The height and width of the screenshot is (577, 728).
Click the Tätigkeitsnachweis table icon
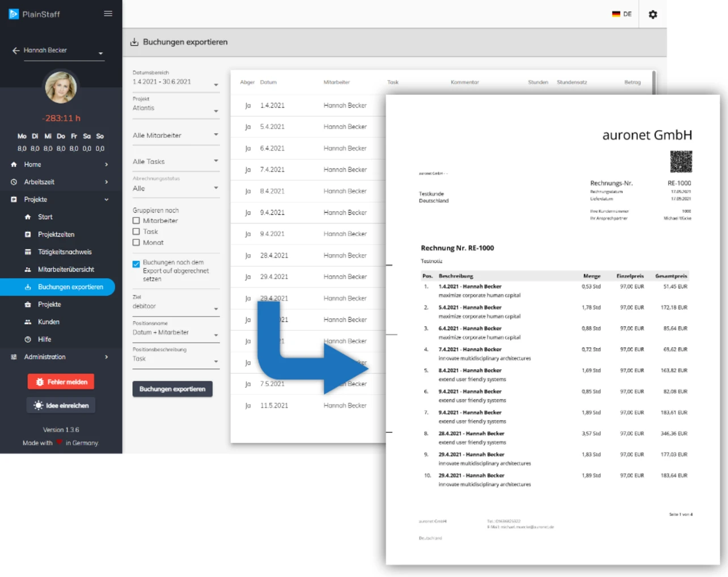click(x=28, y=252)
